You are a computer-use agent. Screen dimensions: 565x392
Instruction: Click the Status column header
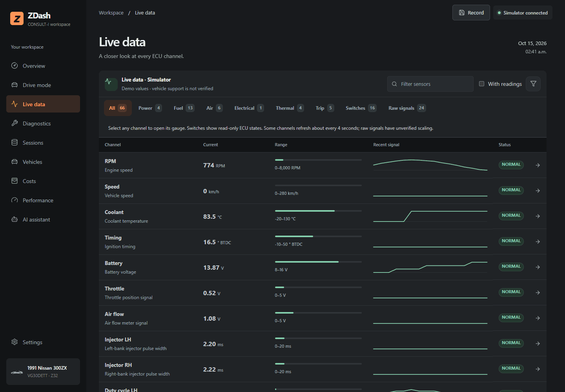coord(505,145)
